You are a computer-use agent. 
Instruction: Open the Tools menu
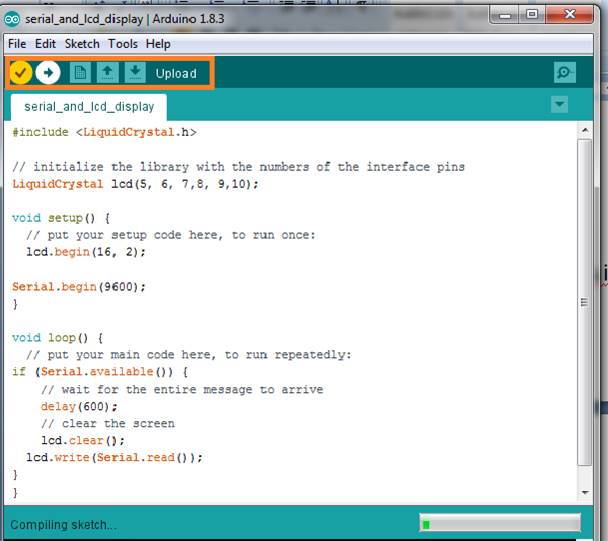pyautogui.click(x=123, y=44)
